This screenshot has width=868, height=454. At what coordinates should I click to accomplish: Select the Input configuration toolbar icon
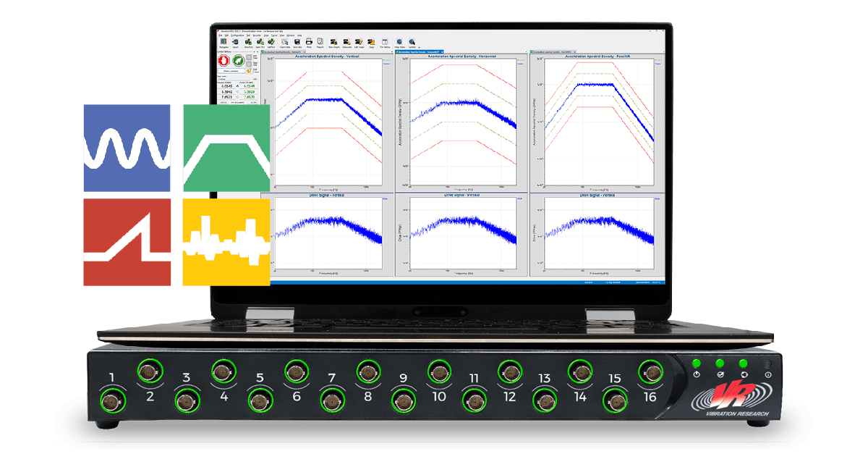(x=234, y=41)
